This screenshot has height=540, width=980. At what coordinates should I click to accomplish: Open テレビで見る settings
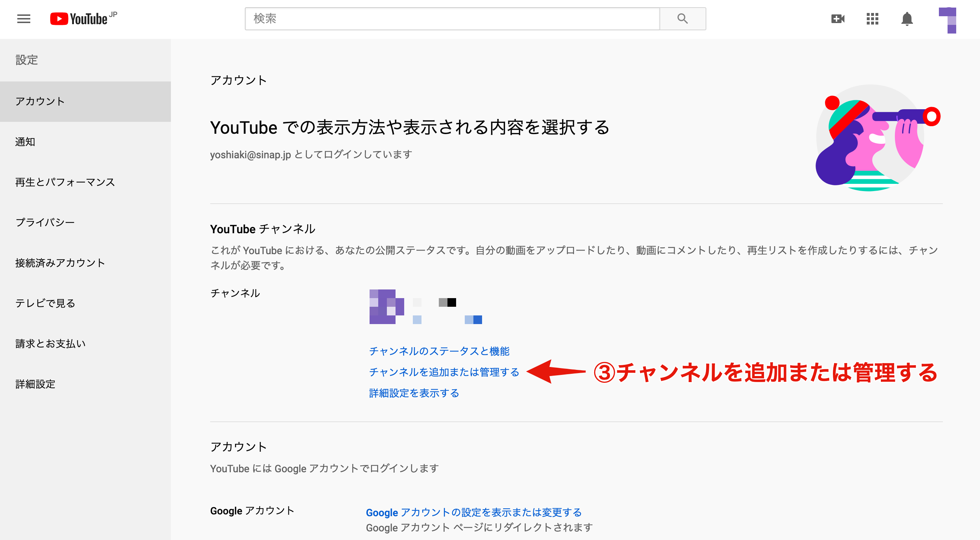[x=85, y=303]
